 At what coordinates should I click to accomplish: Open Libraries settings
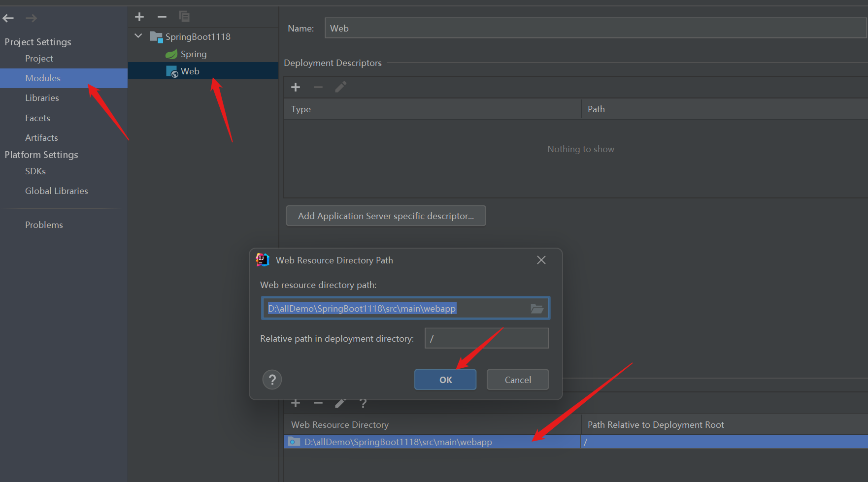coord(42,98)
